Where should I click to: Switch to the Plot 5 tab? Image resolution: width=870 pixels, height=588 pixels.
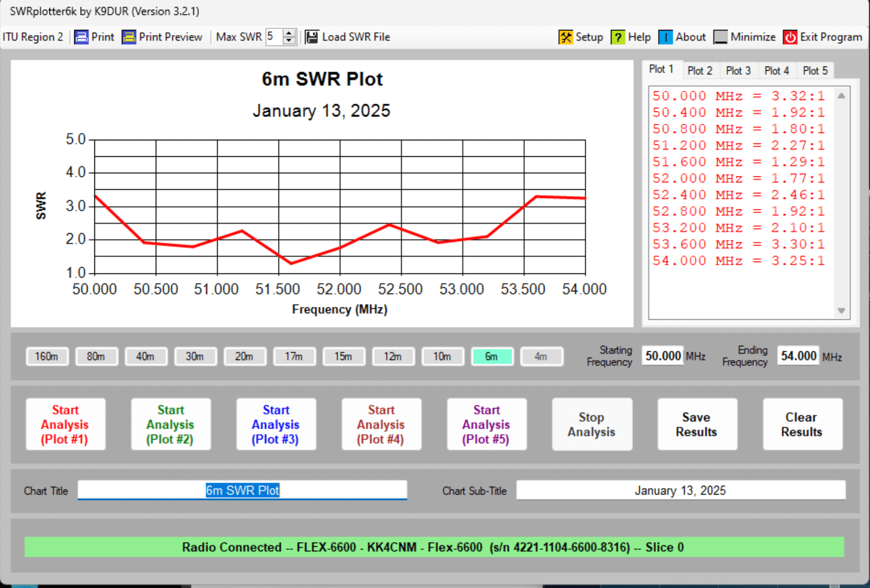[x=815, y=71]
